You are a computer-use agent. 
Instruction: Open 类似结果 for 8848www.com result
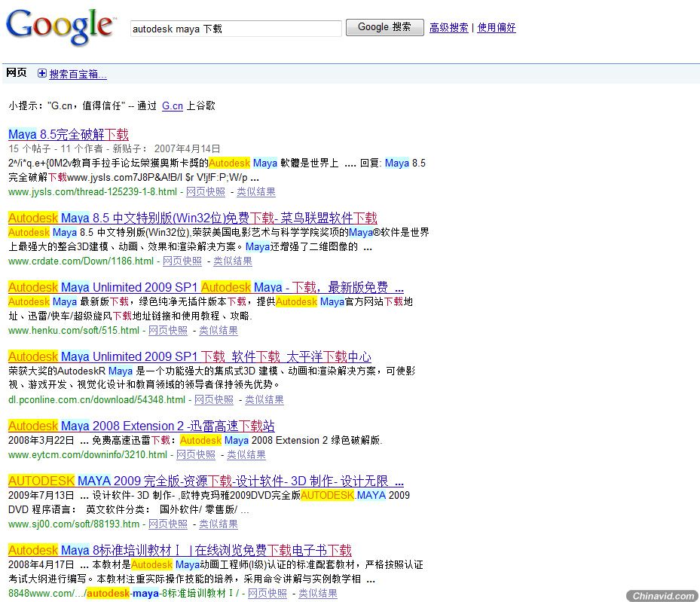(318, 593)
